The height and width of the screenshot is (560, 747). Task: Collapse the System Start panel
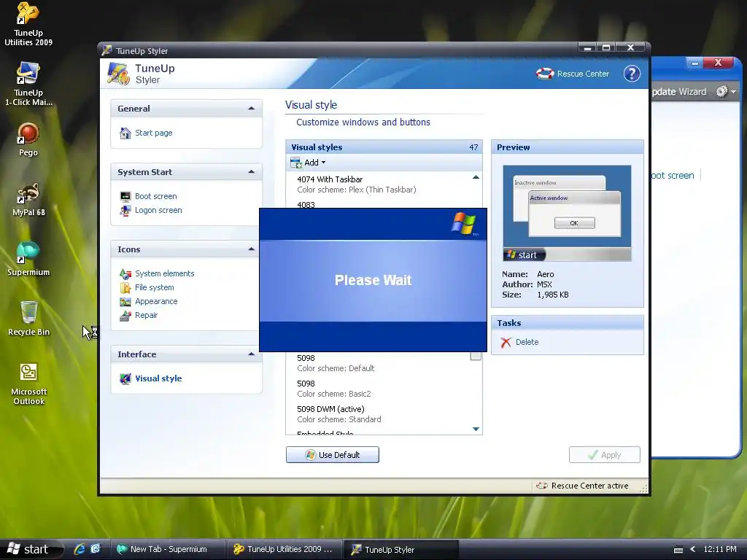click(251, 172)
